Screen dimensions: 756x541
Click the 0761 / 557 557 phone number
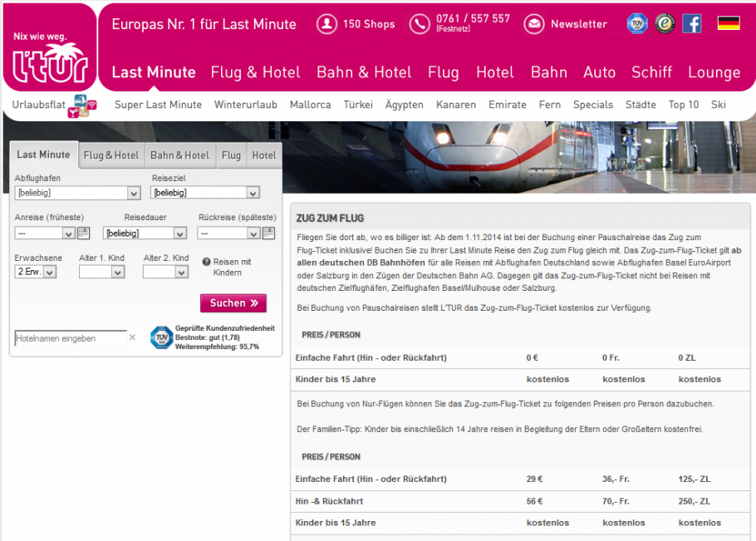point(473,19)
